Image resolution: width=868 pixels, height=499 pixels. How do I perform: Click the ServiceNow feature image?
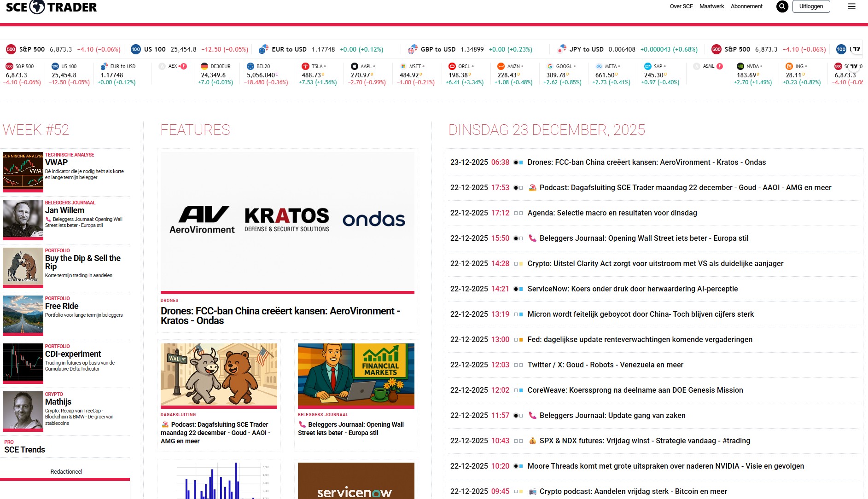tap(356, 481)
